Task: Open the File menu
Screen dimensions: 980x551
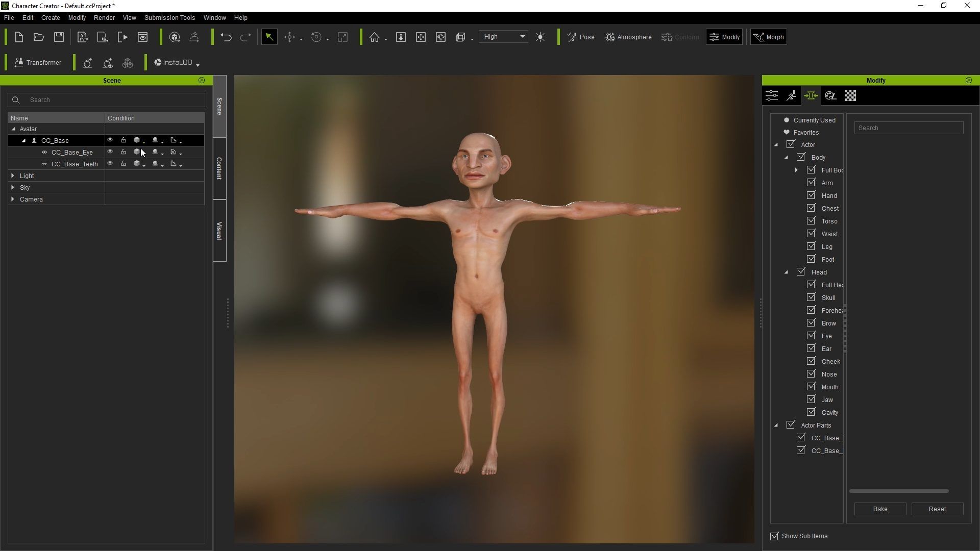Action: pos(9,18)
